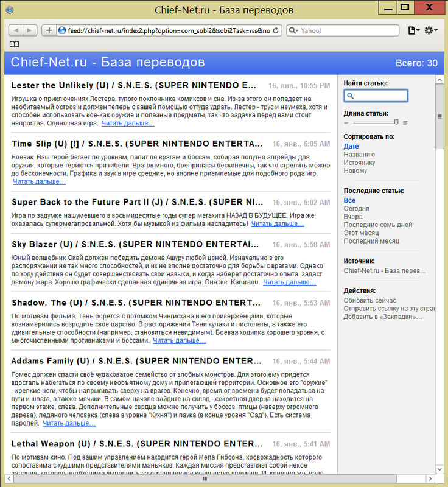Open the settings gear menu
This screenshot has width=448, height=487.
(x=431, y=30)
